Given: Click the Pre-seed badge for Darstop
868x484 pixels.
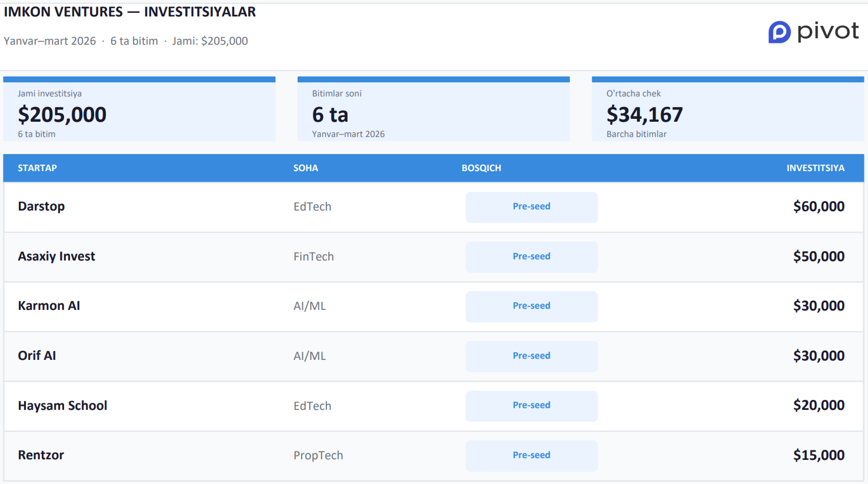Looking at the screenshot, I should pos(531,207).
